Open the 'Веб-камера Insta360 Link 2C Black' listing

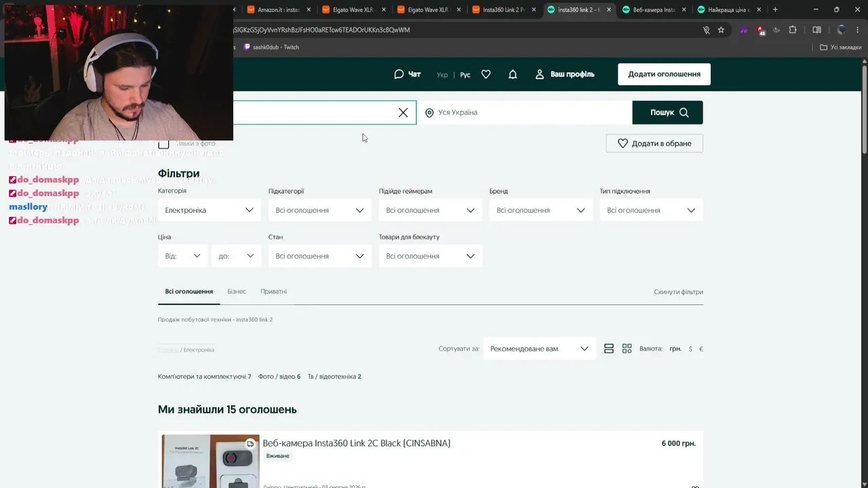[x=357, y=443]
